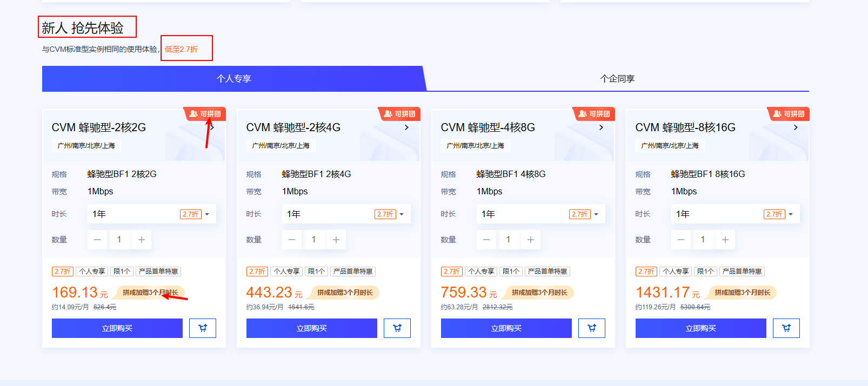Image resolution: width=868 pixels, height=386 pixels.
Task: Click the 新人 抢先体验 heading
Action: point(83,28)
